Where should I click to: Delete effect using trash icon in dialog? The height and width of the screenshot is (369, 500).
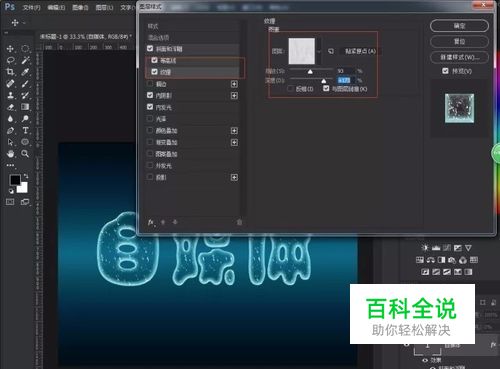[x=239, y=222]
